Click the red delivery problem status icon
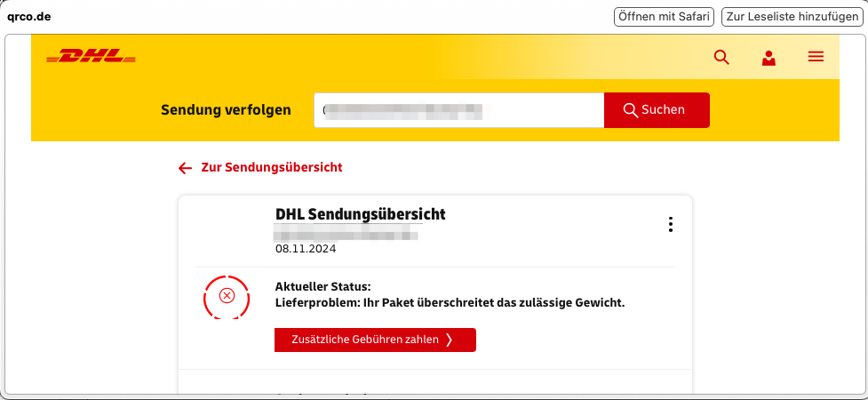 click(x=227, y=295)
